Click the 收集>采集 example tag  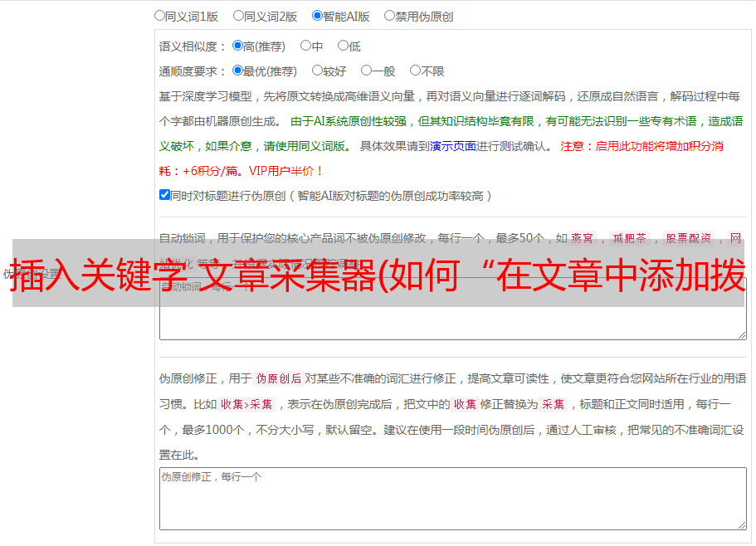point(246,404)
